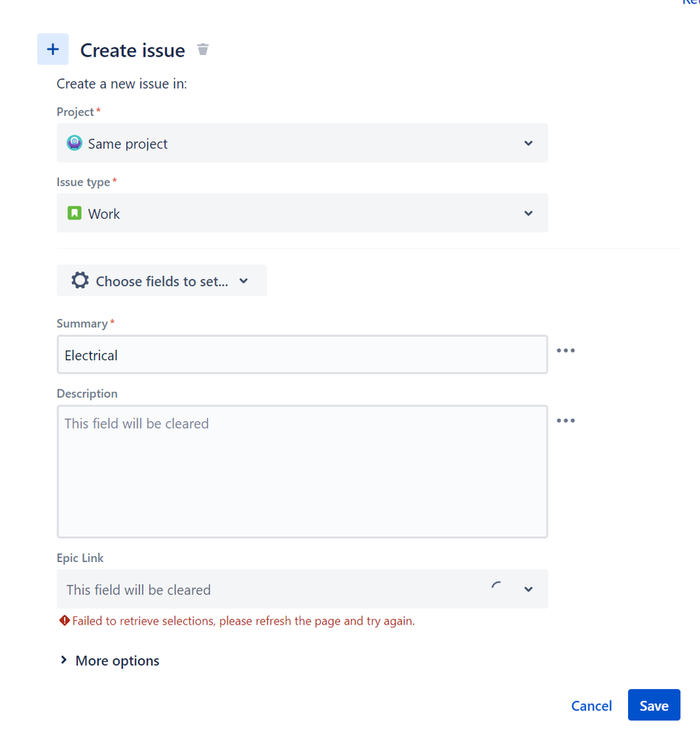This screenshot has width=700, height=733.
Task: Click the plus Create issue icon
Action: pyautogui.click(x=53, y=49)
